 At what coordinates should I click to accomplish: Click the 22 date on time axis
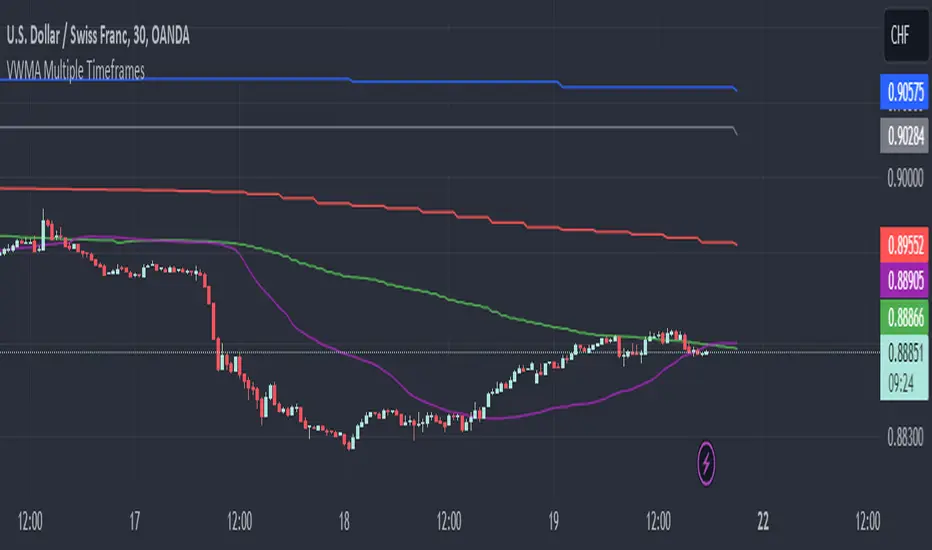click(763, 522)
